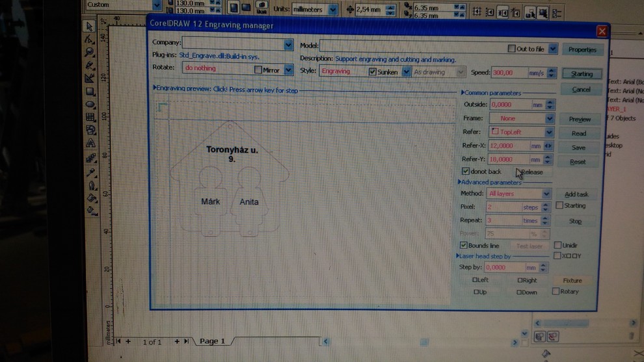Image resolution: width=644 pixels, height=362 pixels.
Task: Click portrait page orientation icon
Action: coord(234,8)
